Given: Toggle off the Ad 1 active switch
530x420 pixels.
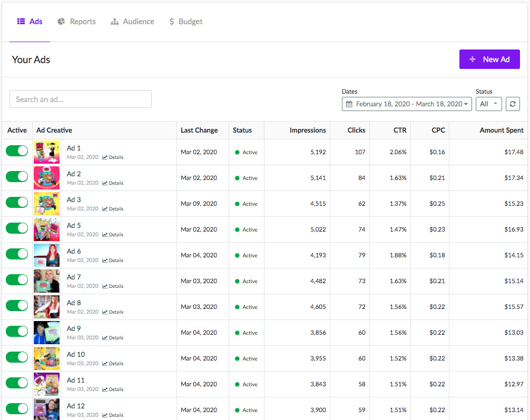Looking at the screenshot, I should [17, 151].
